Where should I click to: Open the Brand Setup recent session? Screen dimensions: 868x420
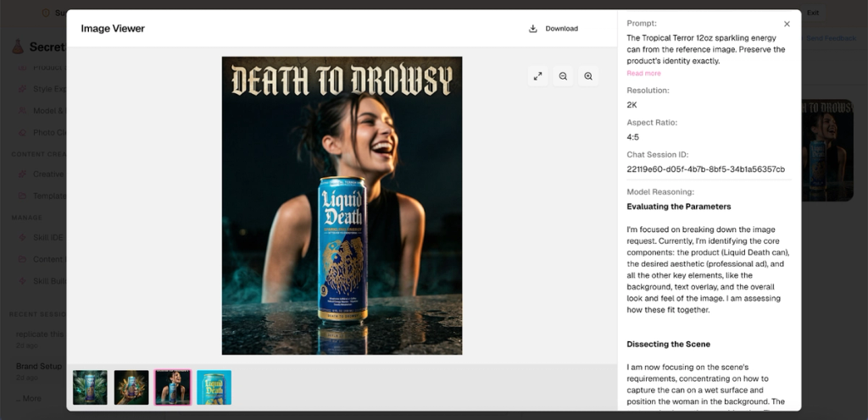pyautogui.click(x=40, y=367)
